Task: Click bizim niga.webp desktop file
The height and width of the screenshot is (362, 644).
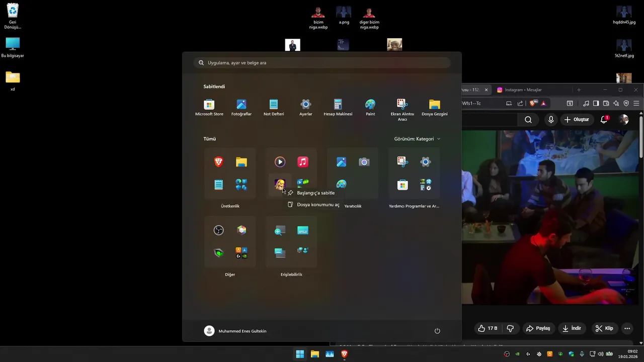Action: 318,18
